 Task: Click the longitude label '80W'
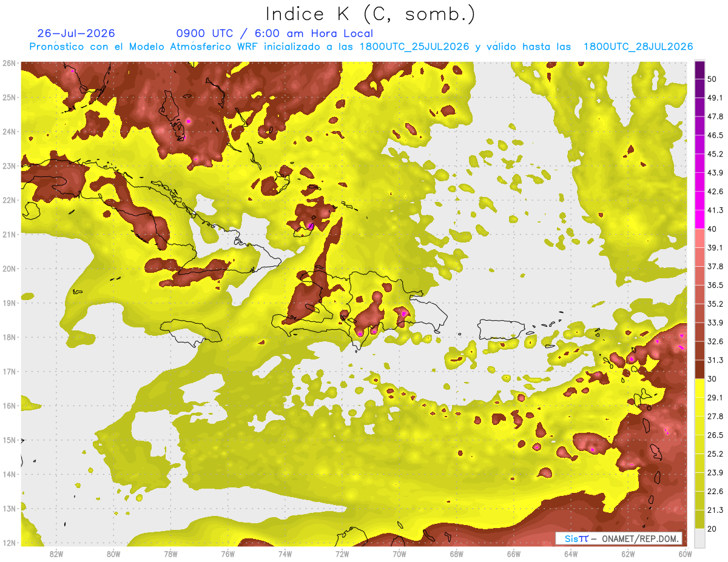pyautogui.click(x=113, y=554)
